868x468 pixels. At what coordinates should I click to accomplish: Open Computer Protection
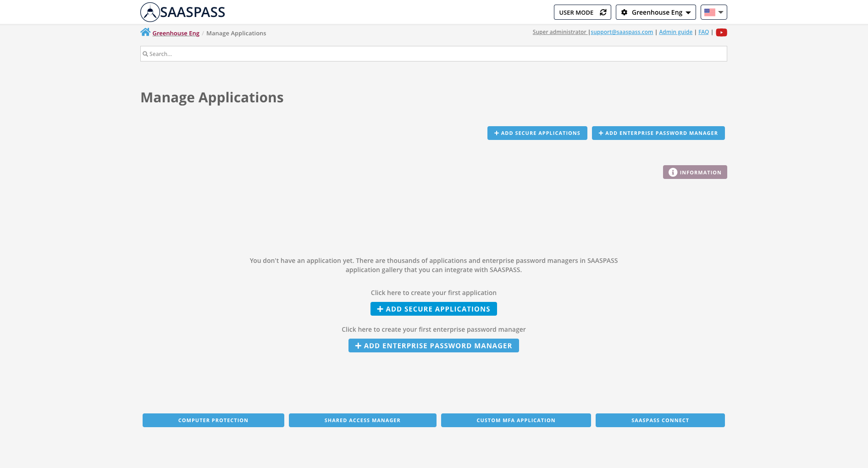[213, 420]
